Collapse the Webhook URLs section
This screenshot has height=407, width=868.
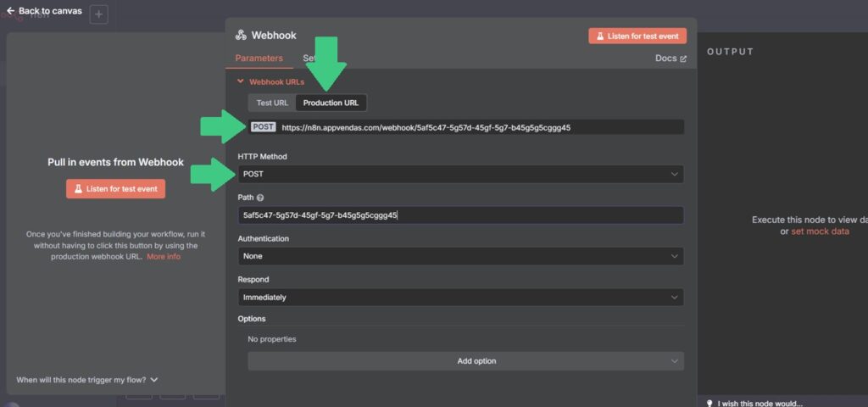pos(270,81)
